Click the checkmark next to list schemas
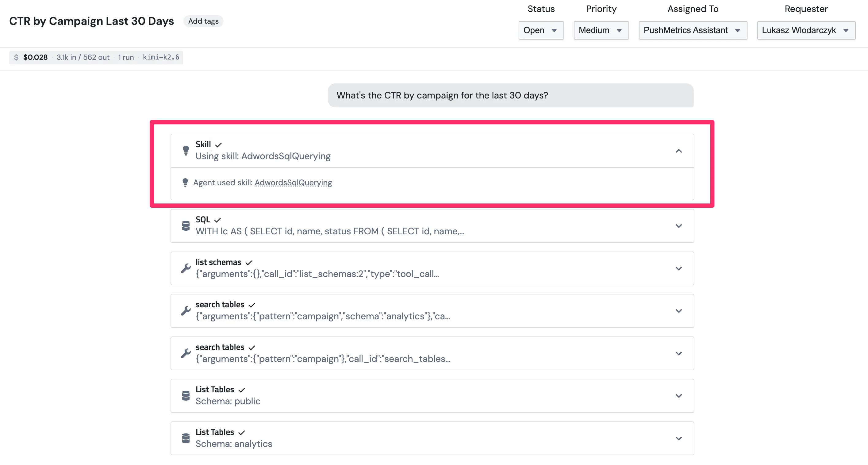 click(249, 263)
